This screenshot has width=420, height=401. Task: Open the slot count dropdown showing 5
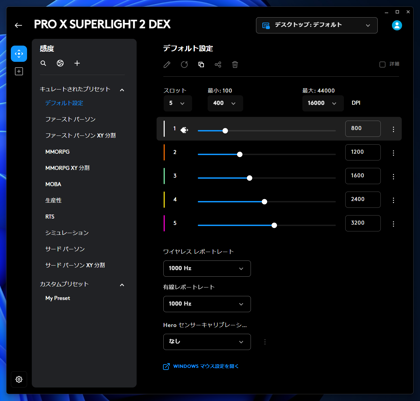(x=178, y=103)
